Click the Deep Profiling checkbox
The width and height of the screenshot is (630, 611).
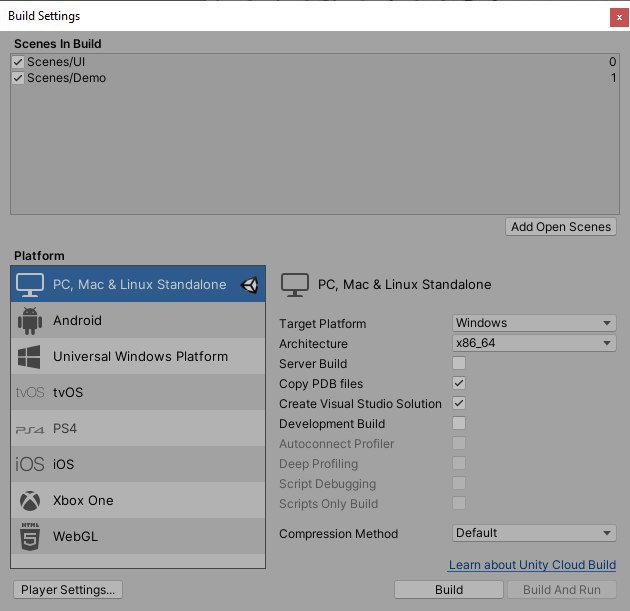[x=459, y=464]
